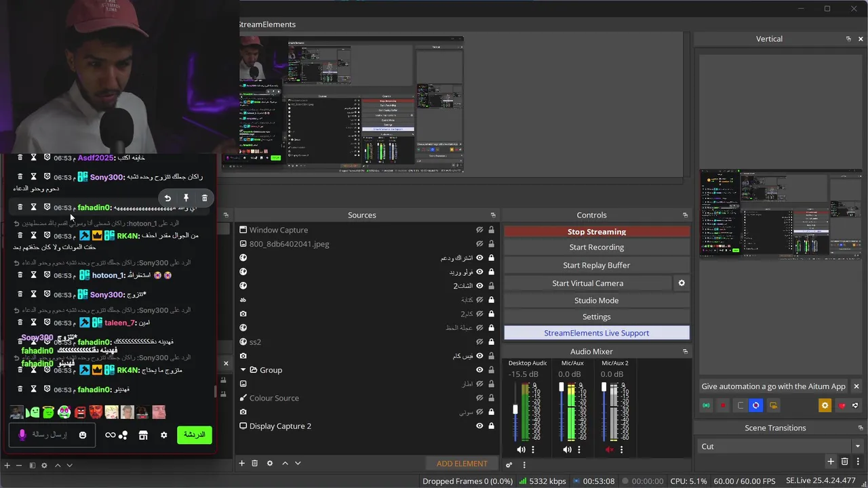The width and height of the screenshot is (868, 488).
Task: Click the orange camera icon in Aitum toolbar
Action: click(x=773, y=405)
